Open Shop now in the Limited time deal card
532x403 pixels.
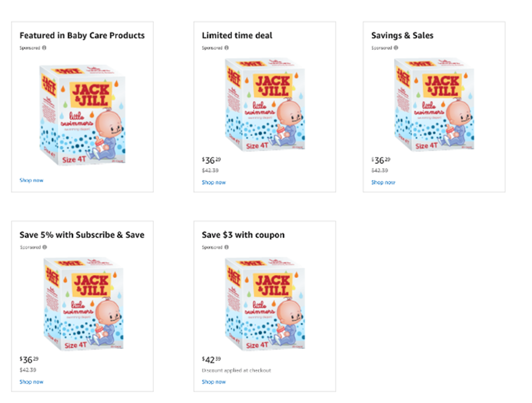click(x=213, y=182)
